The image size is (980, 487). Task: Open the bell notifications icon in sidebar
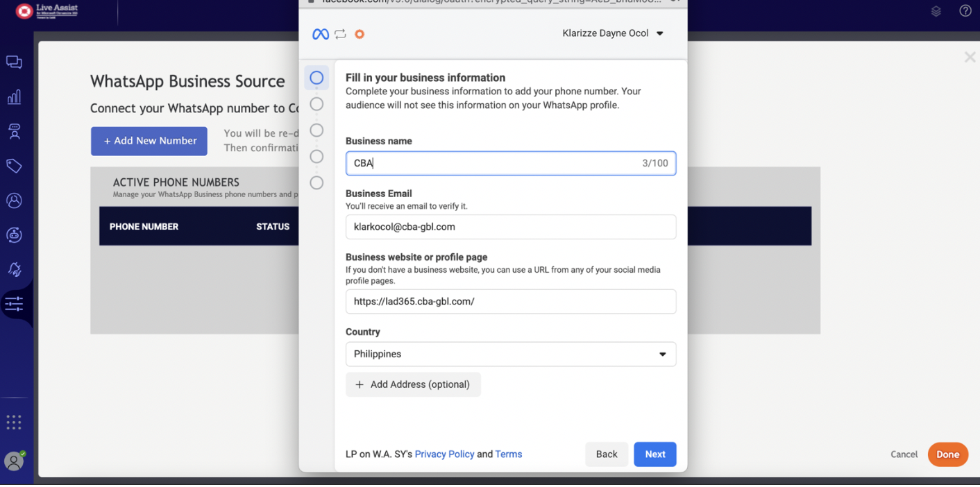(14, 269)
